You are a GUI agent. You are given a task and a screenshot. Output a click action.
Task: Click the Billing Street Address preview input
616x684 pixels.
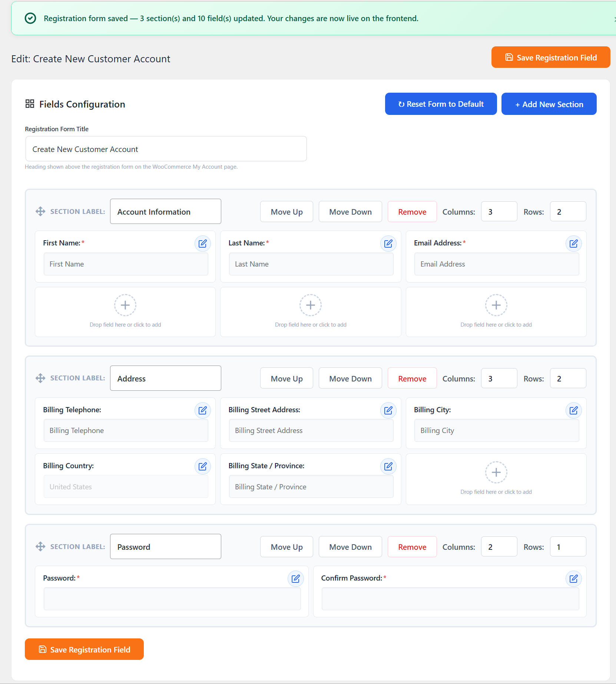click(311, 430)
